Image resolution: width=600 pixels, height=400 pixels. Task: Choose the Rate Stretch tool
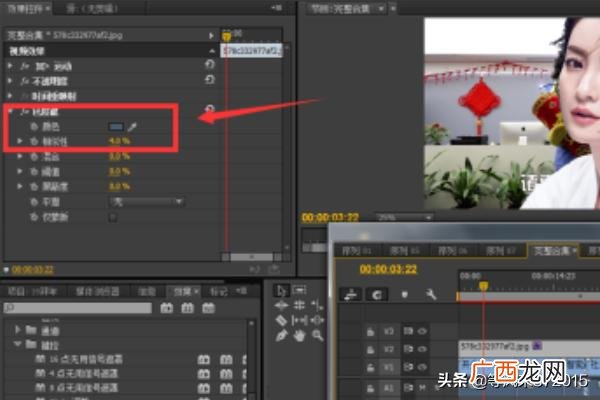click(317, 305)
